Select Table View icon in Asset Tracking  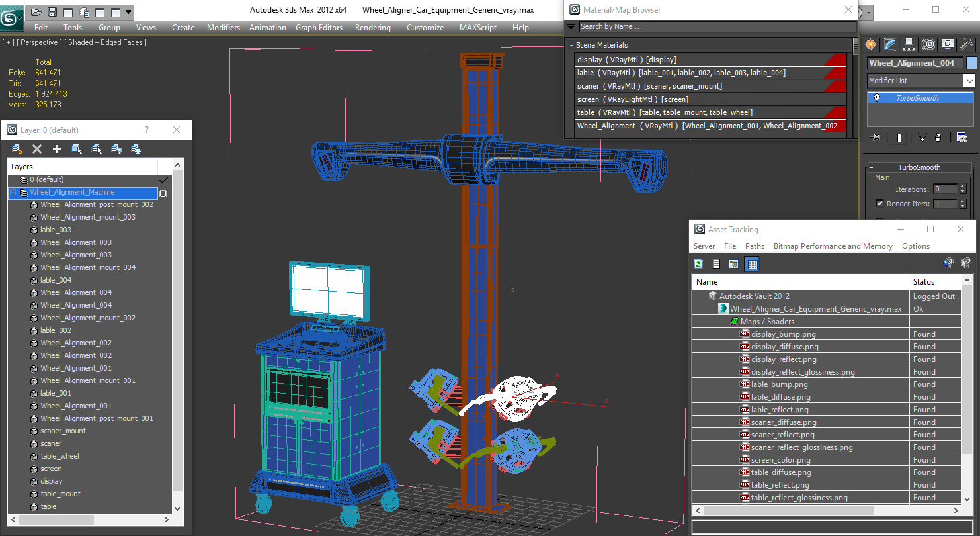point(752,264)
